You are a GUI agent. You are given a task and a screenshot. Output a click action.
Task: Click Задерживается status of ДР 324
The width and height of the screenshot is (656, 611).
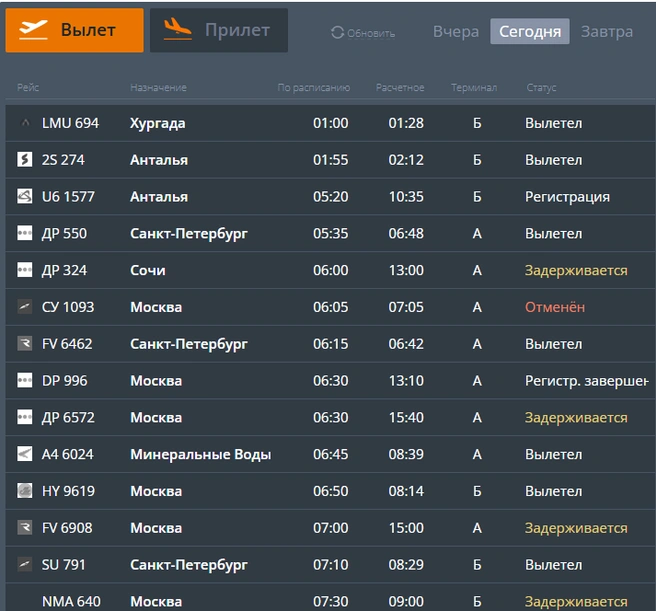576,271
